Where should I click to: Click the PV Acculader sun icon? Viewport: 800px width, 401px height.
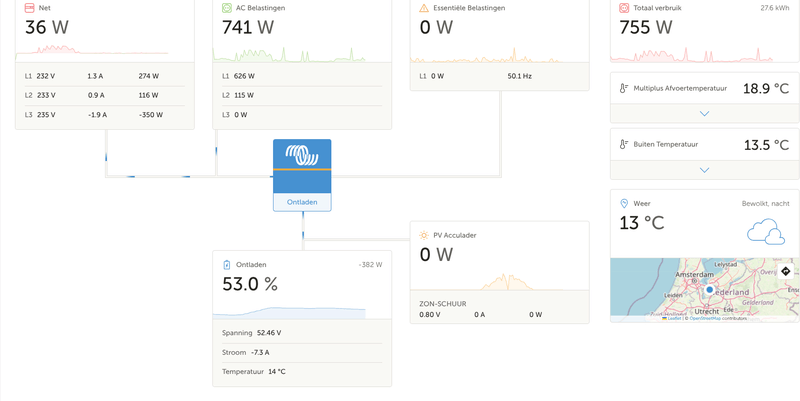point(424,235)
